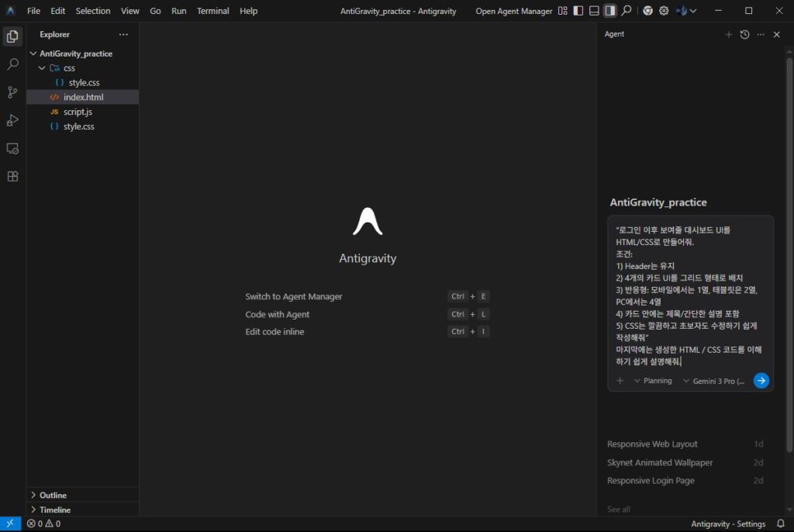The image size is (794, 532).
Task: Select the Source Control icon
Action: click(12, 92)
